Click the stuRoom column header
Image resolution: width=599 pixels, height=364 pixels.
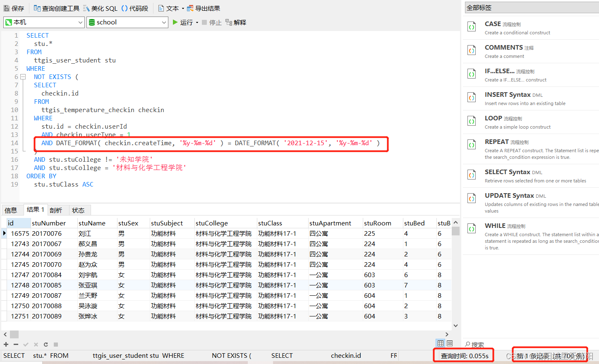[x=383, y=223]
